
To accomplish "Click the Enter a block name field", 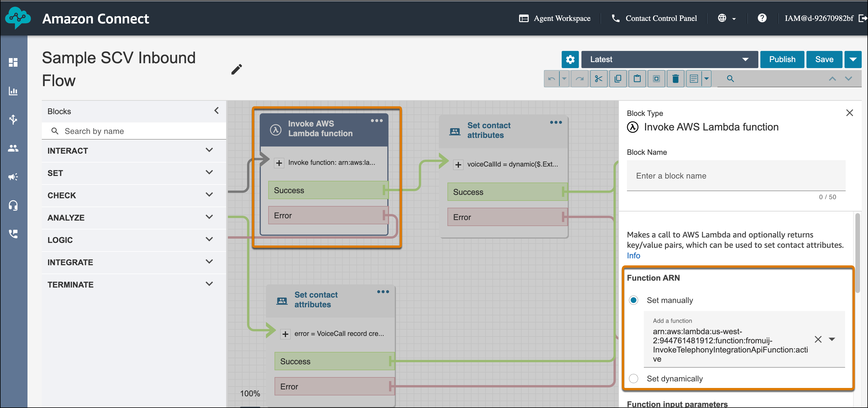I will (736, 176).
